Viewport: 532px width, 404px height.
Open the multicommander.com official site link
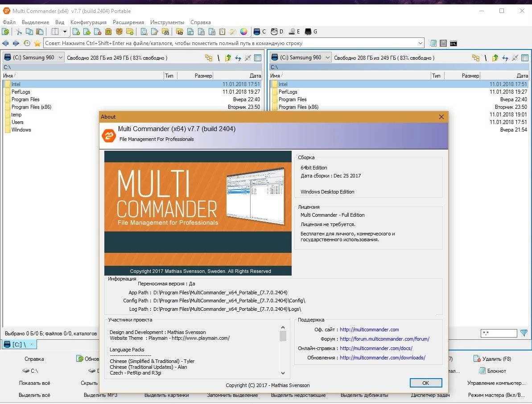tap(369, 330)
